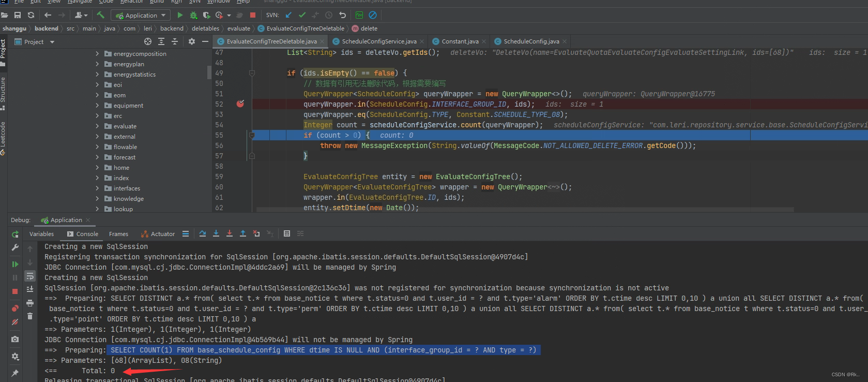The height and width of the screenshot is (382, 868).
Task: Hide the Project panel with the minus icon
Action: [x=205, y=41]
